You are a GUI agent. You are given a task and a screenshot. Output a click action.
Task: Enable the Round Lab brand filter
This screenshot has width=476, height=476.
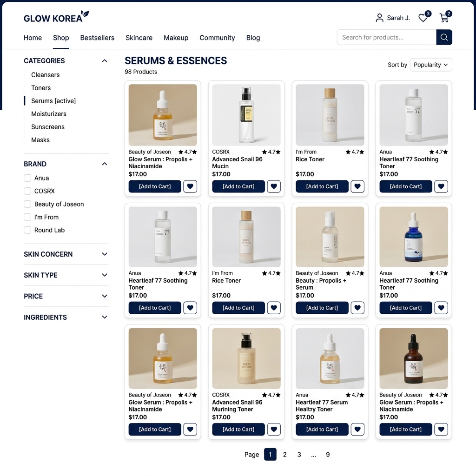(x=27, y=230)
